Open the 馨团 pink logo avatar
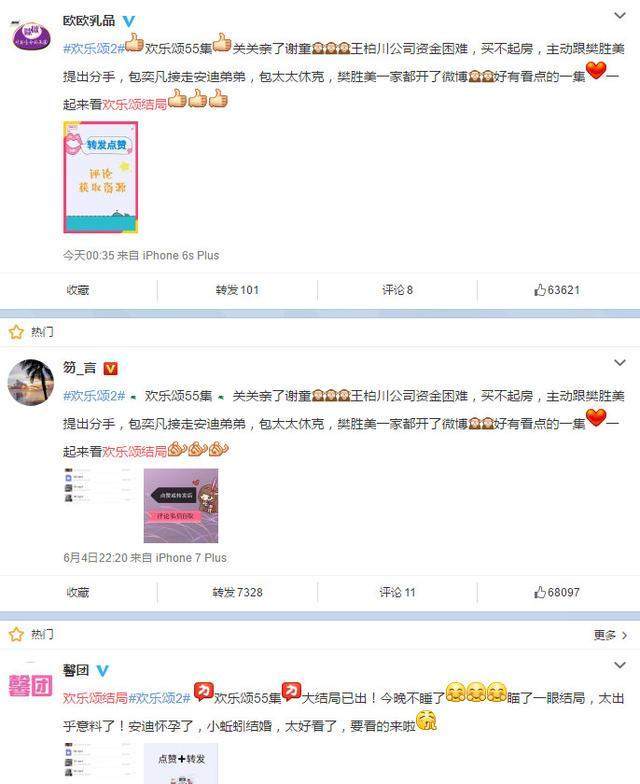The image size is (640, 784). [30, 686]
